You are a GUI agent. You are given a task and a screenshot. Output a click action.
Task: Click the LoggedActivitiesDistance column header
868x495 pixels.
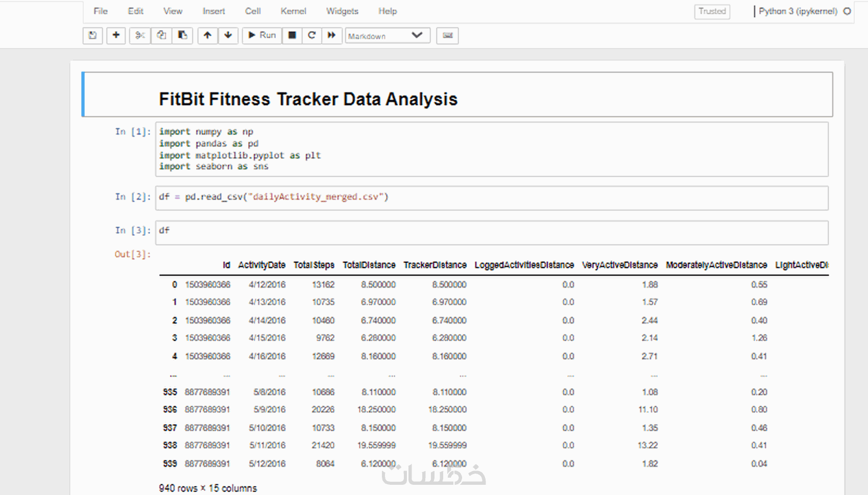524,265
